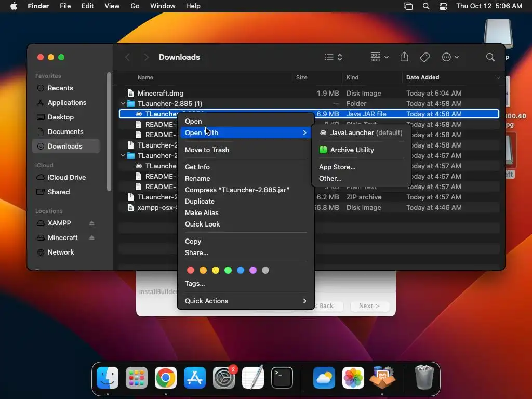The height and width of the screenshot is (399, 532).
Task: Select Recents in the sidebar
Action: pos(66,88)
